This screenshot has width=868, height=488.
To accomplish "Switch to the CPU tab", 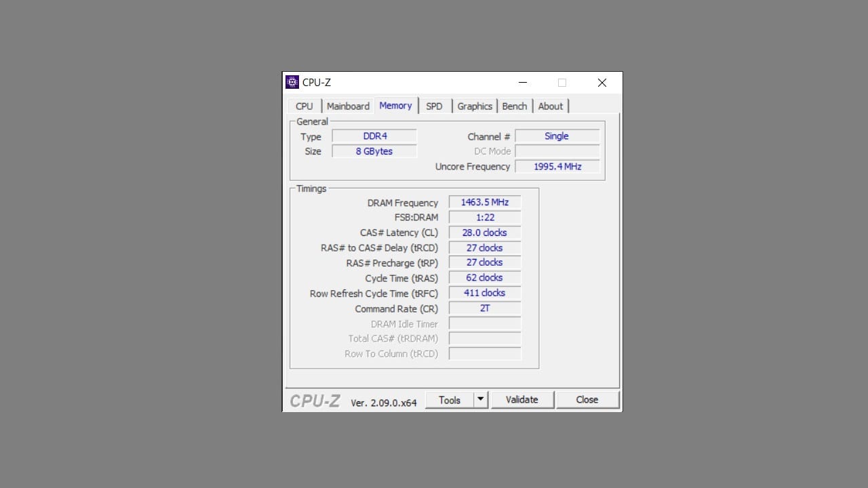I will tap(304, 106).
